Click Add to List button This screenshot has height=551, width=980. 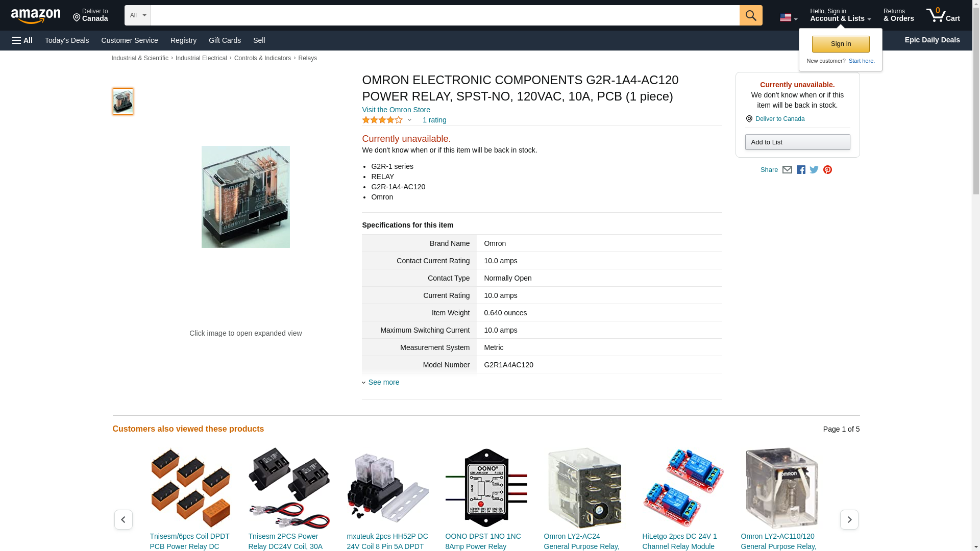[797, 142]
